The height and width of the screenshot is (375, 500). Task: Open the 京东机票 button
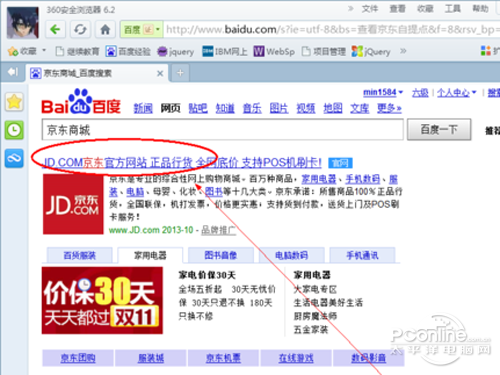pyautogui.click(x=223, y=358)
